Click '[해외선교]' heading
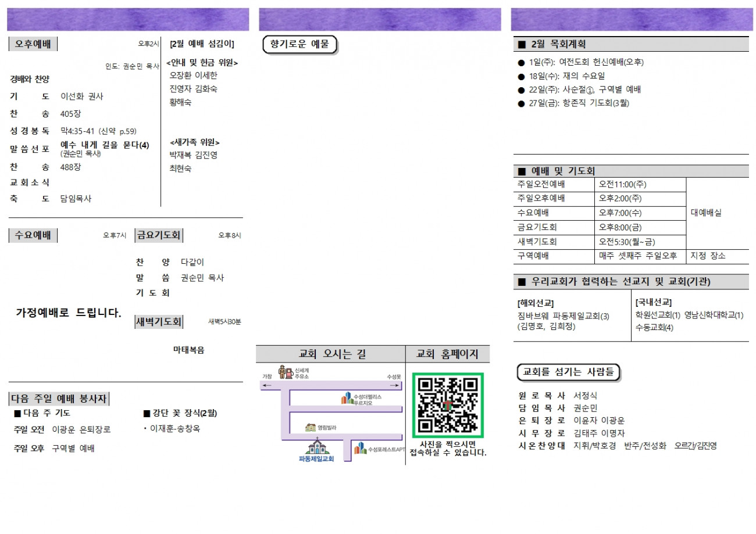 (536, 303)
